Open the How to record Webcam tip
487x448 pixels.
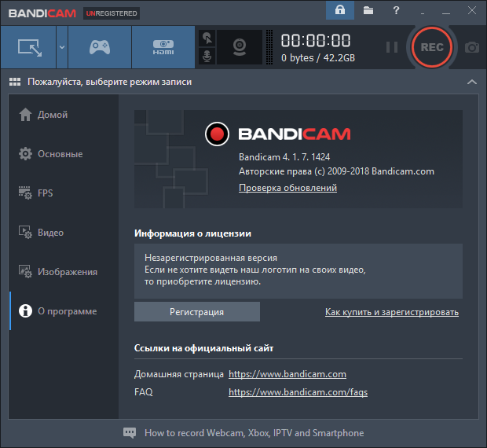point(254,433)
